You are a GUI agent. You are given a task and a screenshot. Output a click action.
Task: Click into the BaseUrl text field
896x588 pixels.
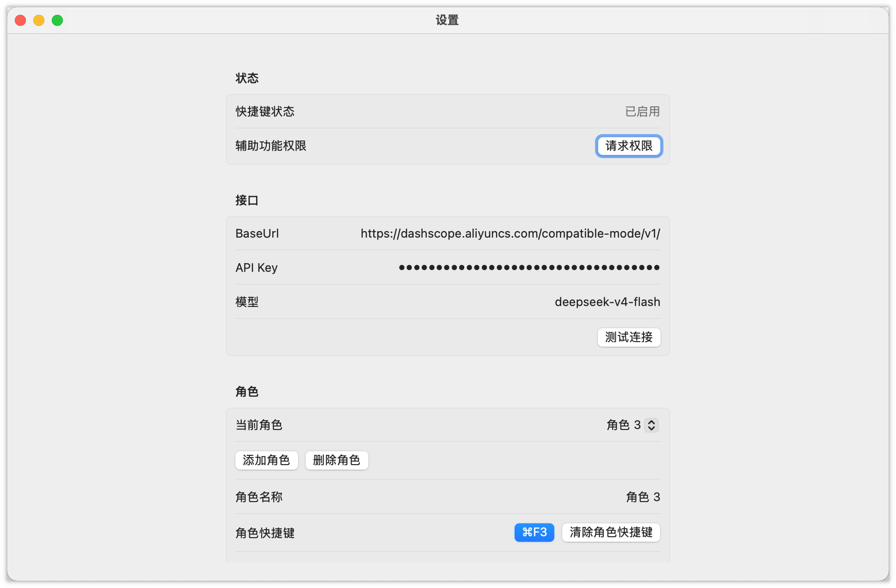[510, 234]
